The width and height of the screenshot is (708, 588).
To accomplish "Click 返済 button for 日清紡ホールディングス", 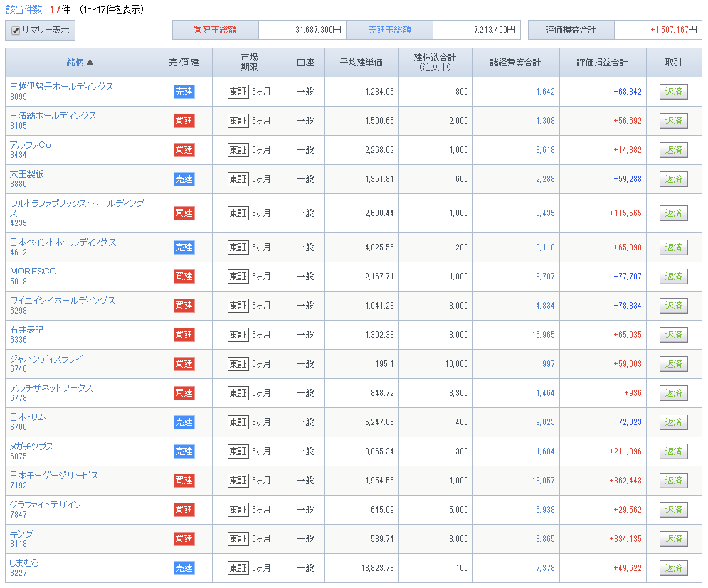I will click(x=673, y=121).
